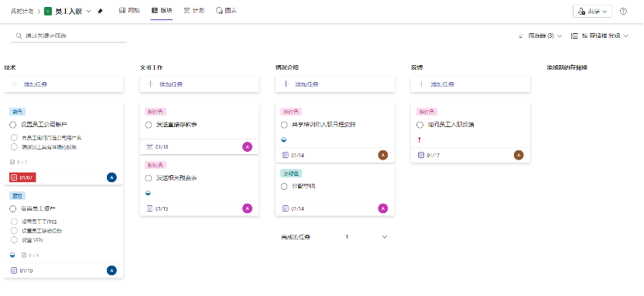Click the blue assignee avatar on the 01/07 card
This screenshot has width=644, height=296.
[x=111, y=177]
